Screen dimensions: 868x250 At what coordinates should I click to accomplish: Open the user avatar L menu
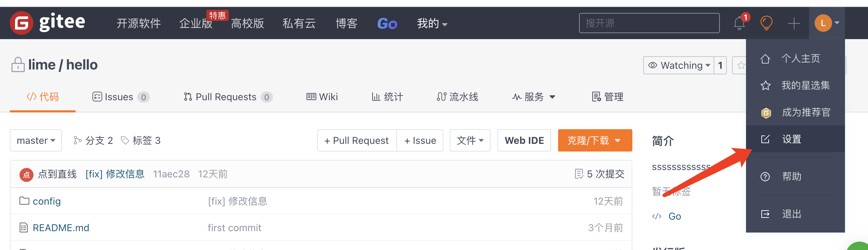pyautogui.click(x=823, y=23)
